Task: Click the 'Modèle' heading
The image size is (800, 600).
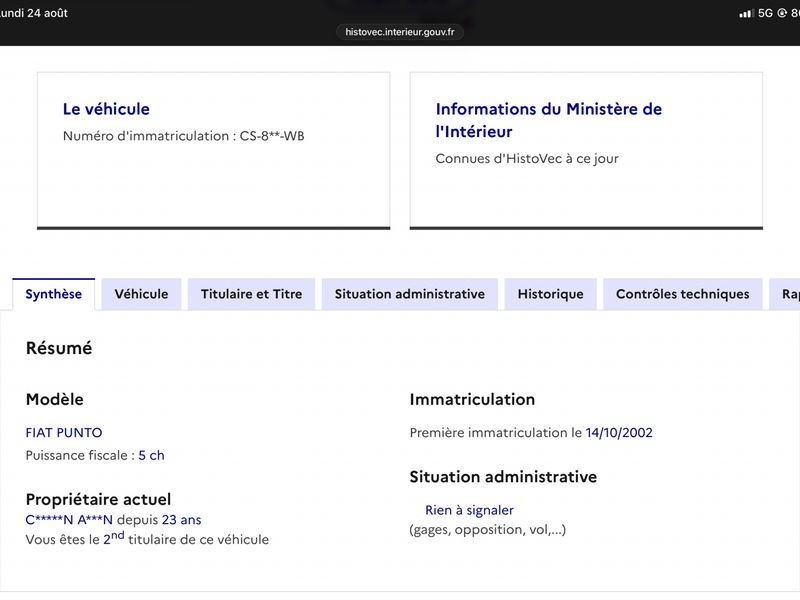Action: 55,399
